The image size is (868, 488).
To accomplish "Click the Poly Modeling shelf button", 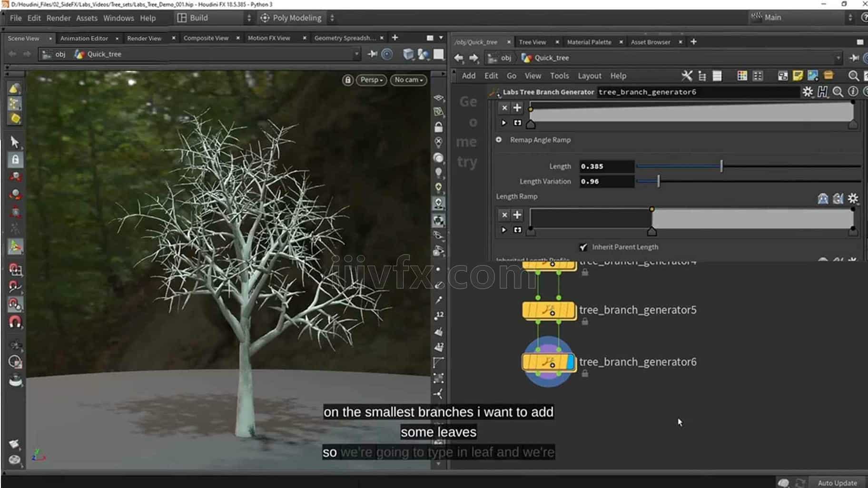I will coord(292,18).
